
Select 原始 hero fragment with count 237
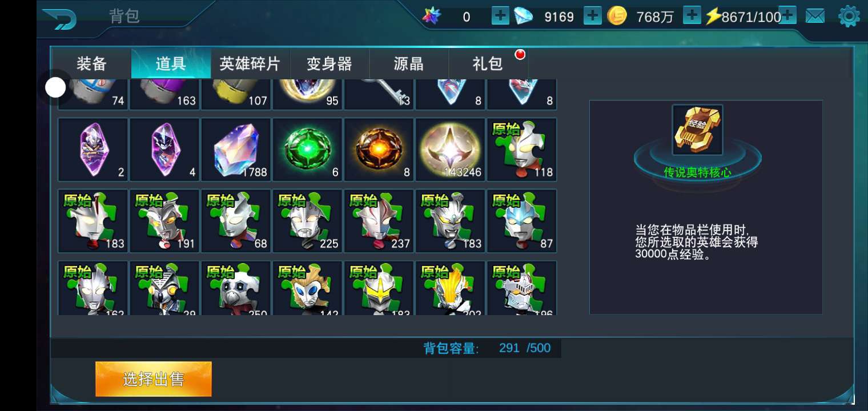click(x=379, y=221)
